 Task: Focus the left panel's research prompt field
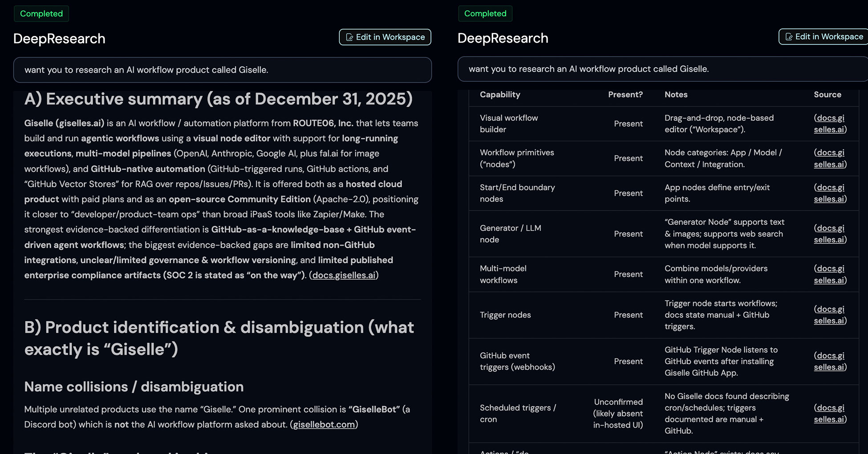point(222,70)
